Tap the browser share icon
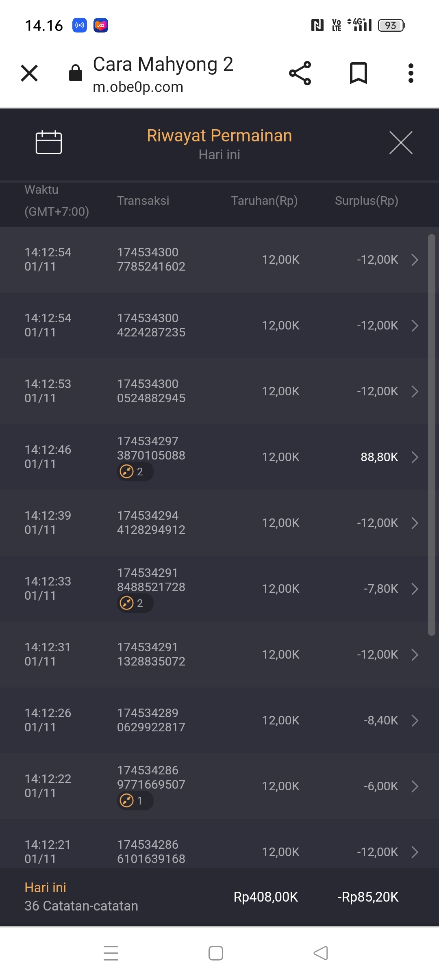This screenshot has width=439, height=980. tap(300, 73)
